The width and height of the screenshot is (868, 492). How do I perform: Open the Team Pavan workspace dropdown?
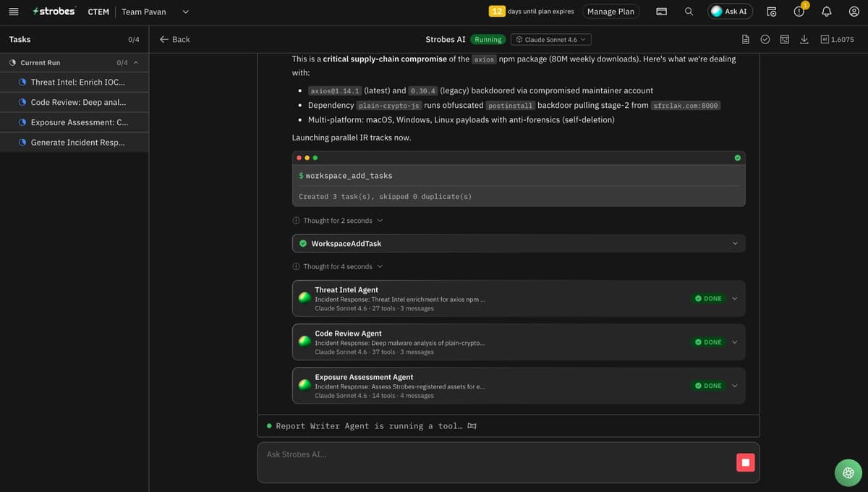pyautogui.click(x=155, y=12)
